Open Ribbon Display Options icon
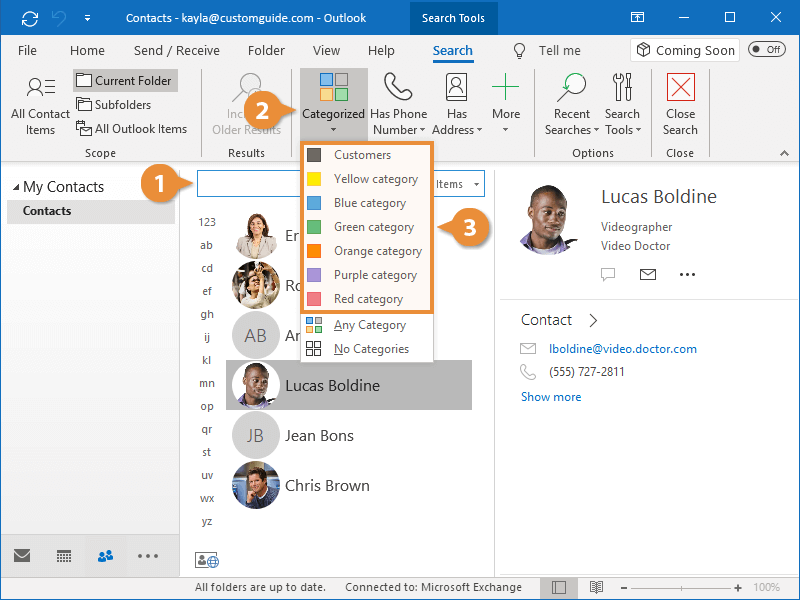The image size is (800, 600). tap(637, 17)
